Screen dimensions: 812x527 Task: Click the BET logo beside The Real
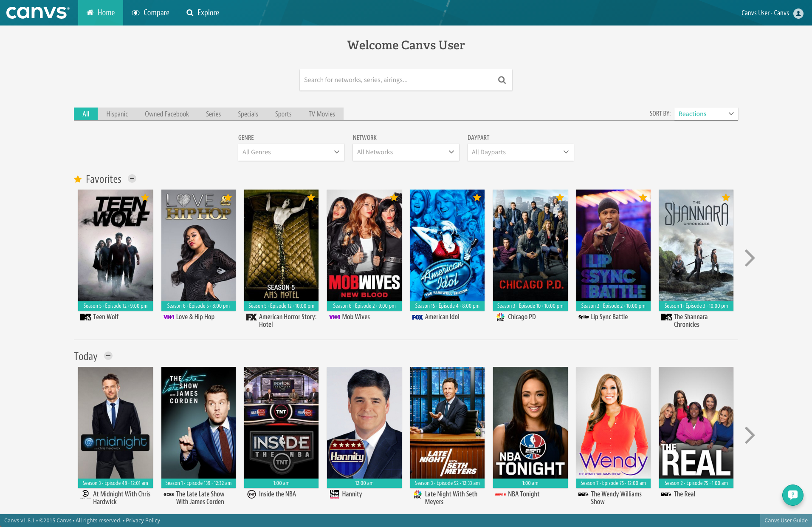[x=666, y=494]
